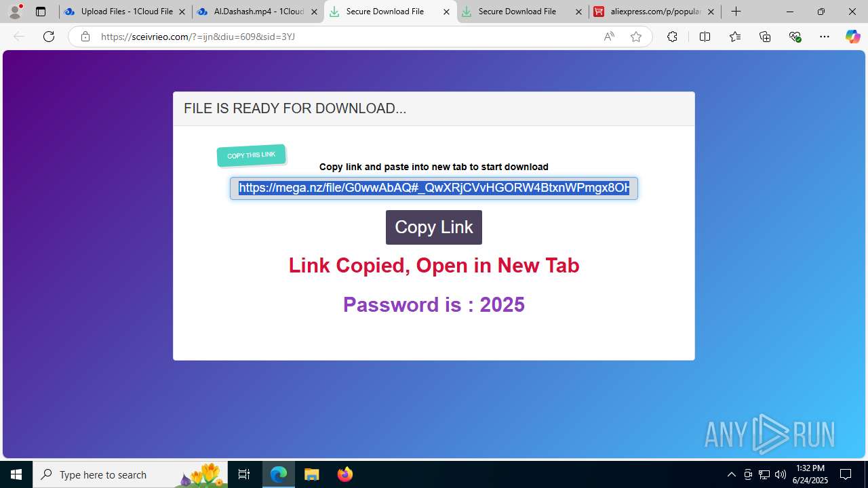This screenshot has width=868, height=488.
Task: Click 'Copy link and paste into new tab' text
Action: tap(434, 167)
